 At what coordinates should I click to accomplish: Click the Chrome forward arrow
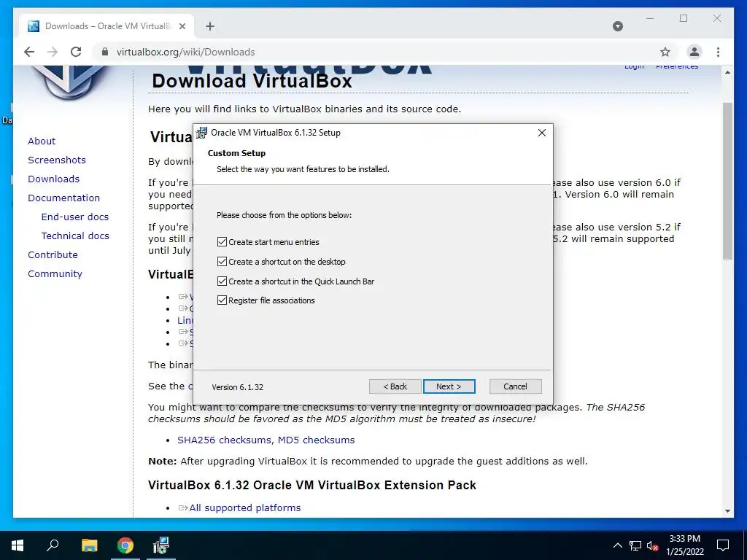pyautogui.click(x=53, y=52)
